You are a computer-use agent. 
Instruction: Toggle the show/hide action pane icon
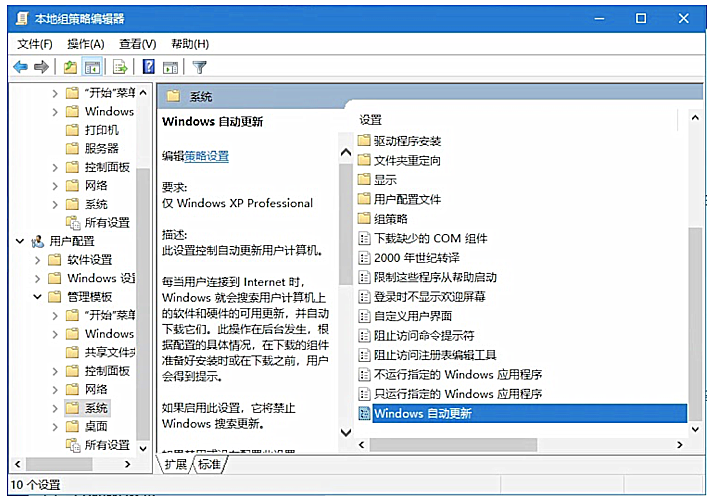tap(170, 67)
